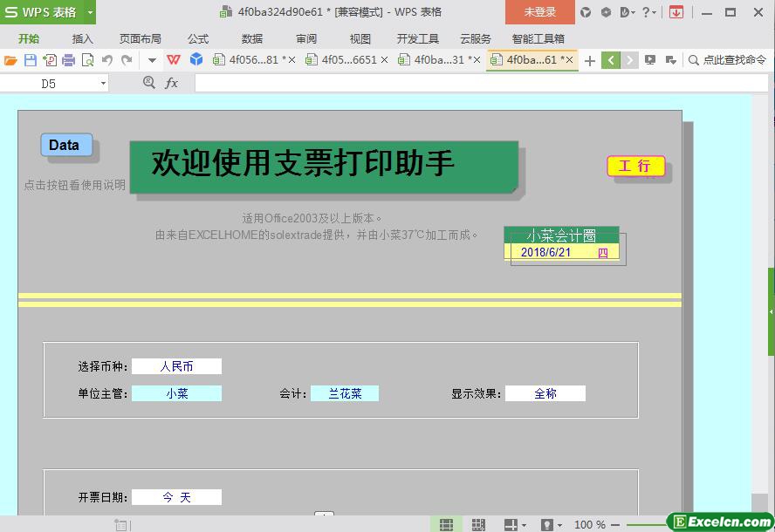Open print preview from the toolbar

[x=88, y=60]
